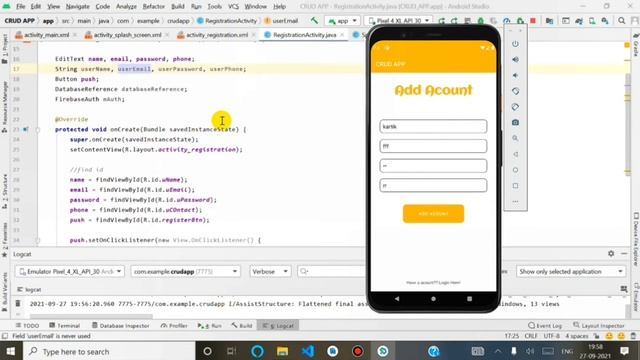This screenshot has height=360, width=640.
Task: Open Layout Inspector button
Action: point(599,326)
